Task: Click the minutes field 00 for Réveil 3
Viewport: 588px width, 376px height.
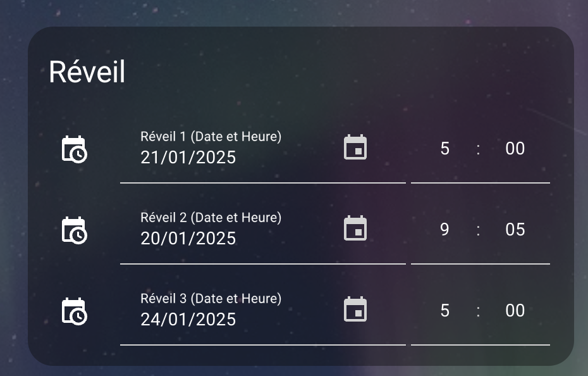Action: coord(515,311)
